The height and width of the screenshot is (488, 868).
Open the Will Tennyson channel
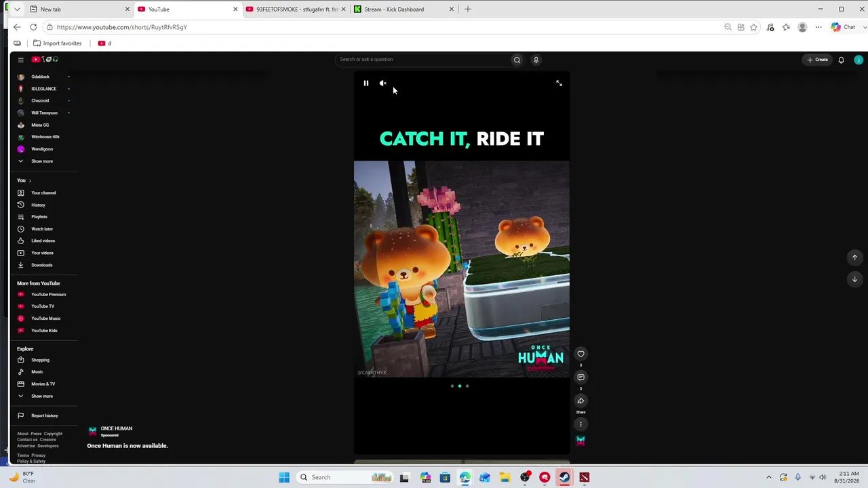click(x=44, y=113)
